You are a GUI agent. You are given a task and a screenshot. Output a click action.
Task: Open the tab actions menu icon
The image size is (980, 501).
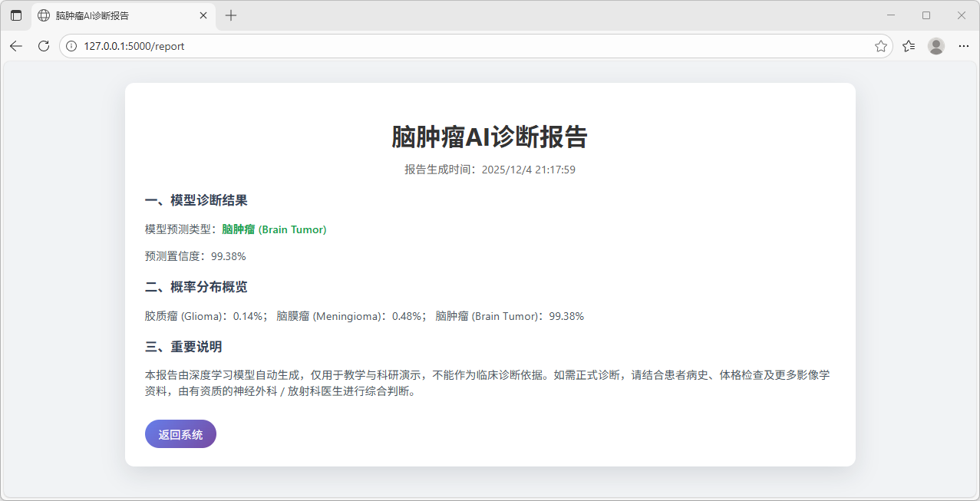16,15
